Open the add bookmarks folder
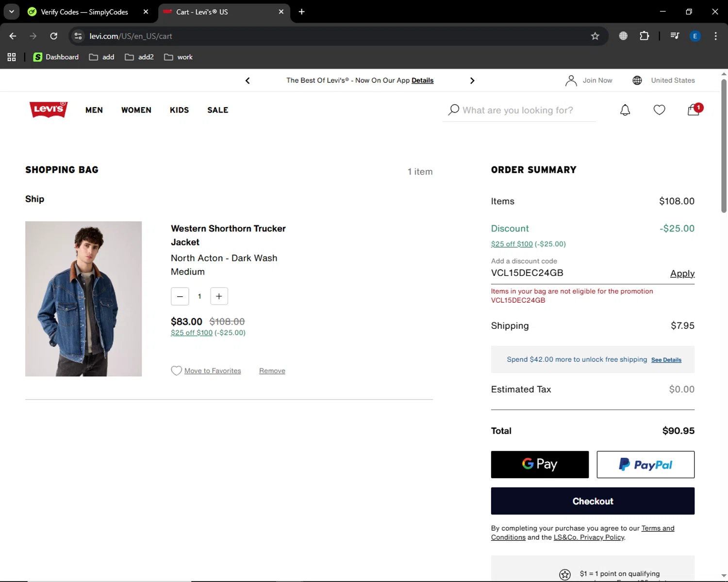 click(102, 57)
